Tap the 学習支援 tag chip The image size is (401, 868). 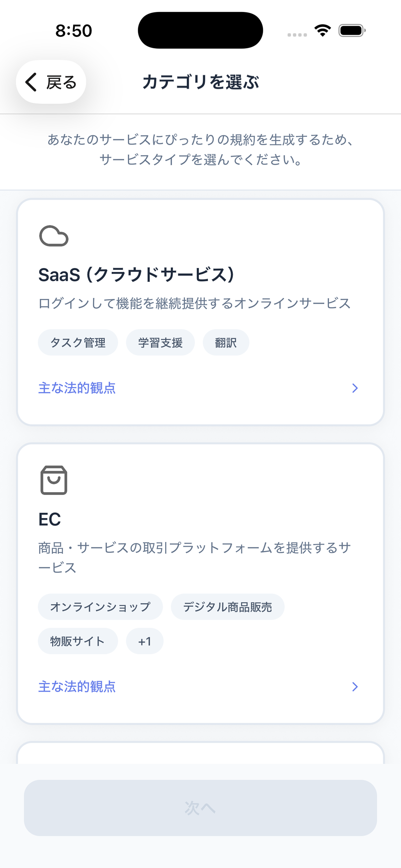(x=160, y=342)
